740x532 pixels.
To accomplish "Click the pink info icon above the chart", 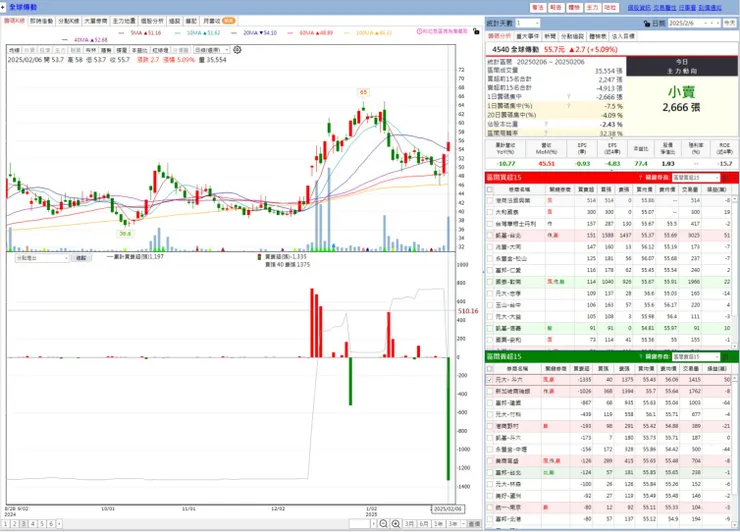I will [419, 31].
